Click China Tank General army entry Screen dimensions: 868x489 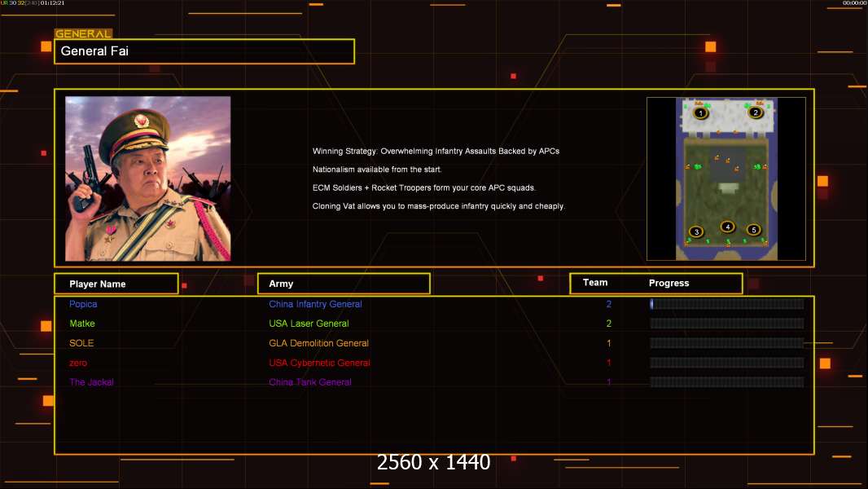pos(310,382)
